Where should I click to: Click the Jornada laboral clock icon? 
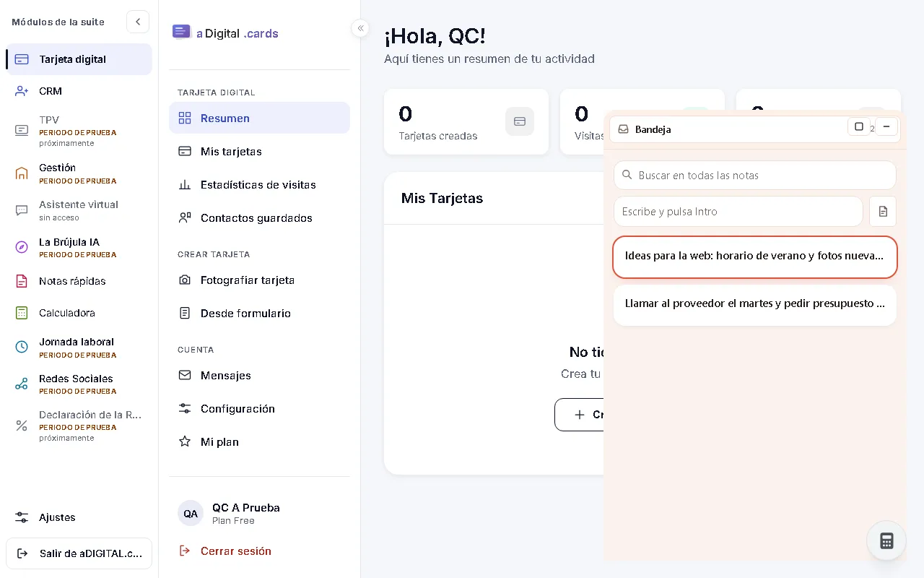tap(22, 347)
